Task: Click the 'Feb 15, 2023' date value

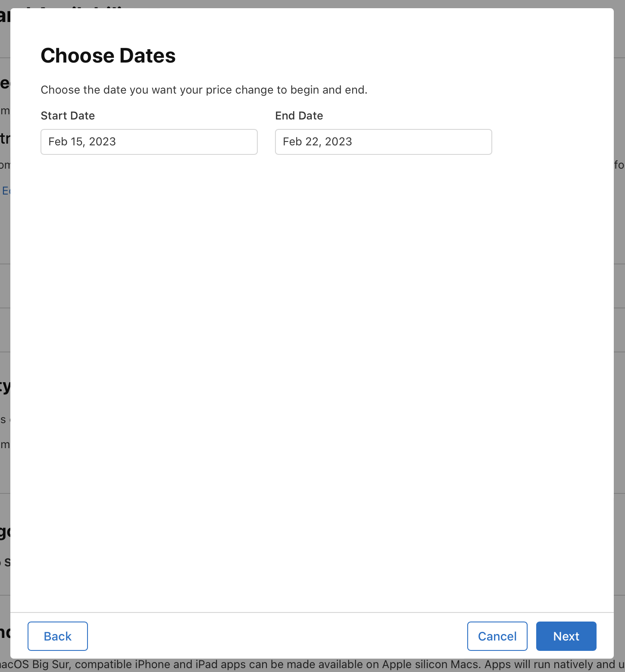Action: click(x=82, y=142)
